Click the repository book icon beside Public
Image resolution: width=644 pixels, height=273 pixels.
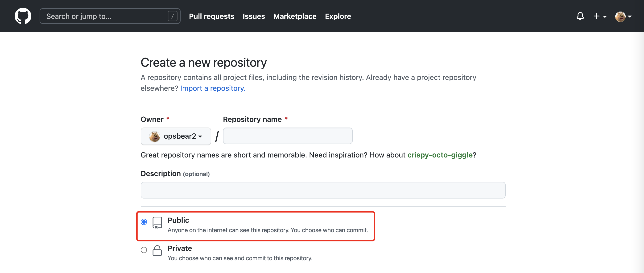click(157, 223)
